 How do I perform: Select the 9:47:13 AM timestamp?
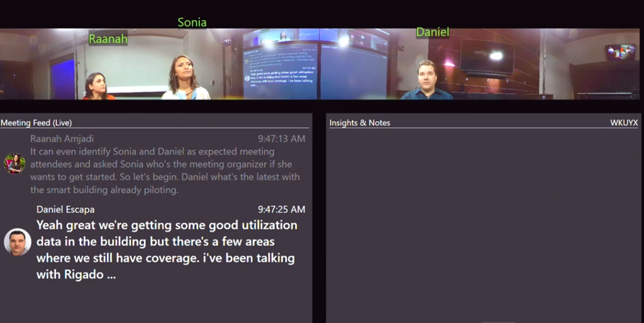tap(281, 139)
